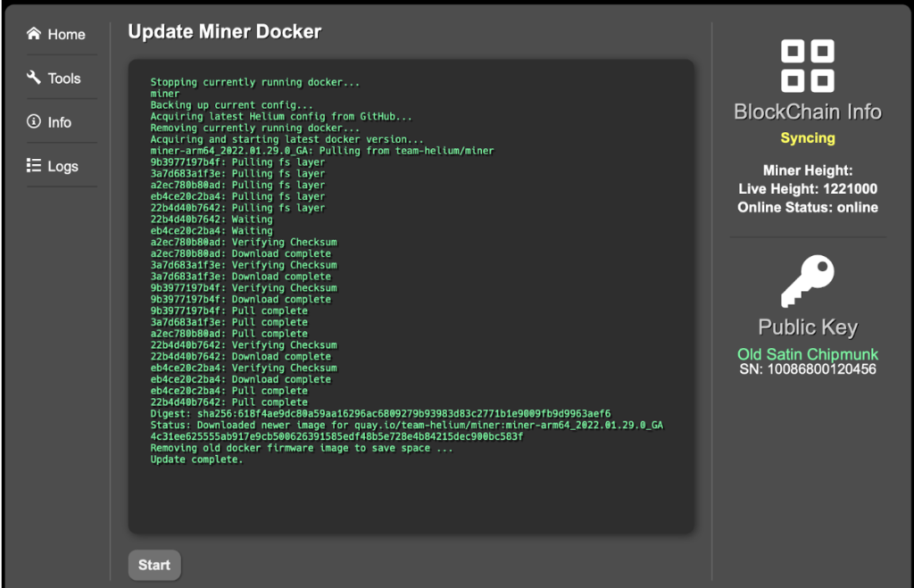The image size is (914, 588).
Task: Go to the Tools menu label
Action: (64, 79)
